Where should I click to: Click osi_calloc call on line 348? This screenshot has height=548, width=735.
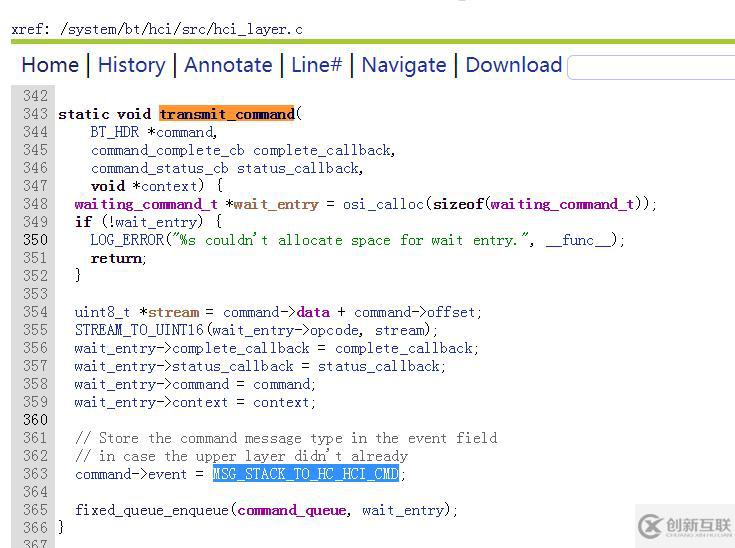point(383,204)
